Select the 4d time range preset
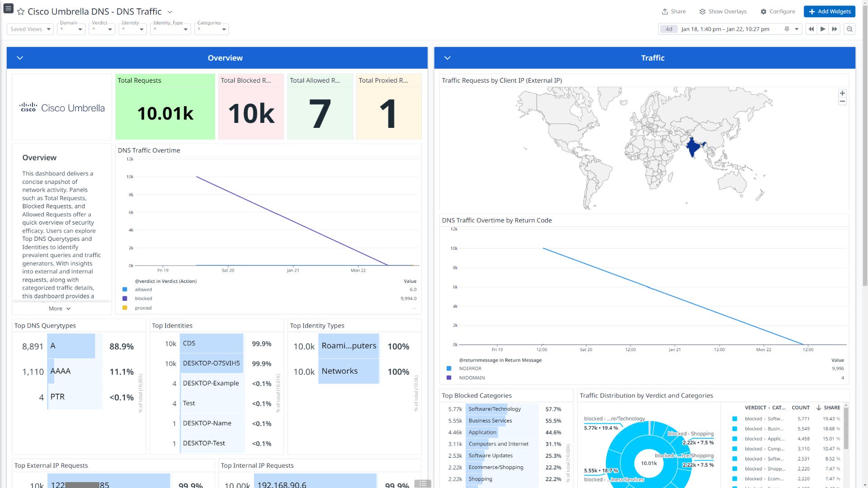The width and height of the screenshot is (868, 488). point(669,29)
